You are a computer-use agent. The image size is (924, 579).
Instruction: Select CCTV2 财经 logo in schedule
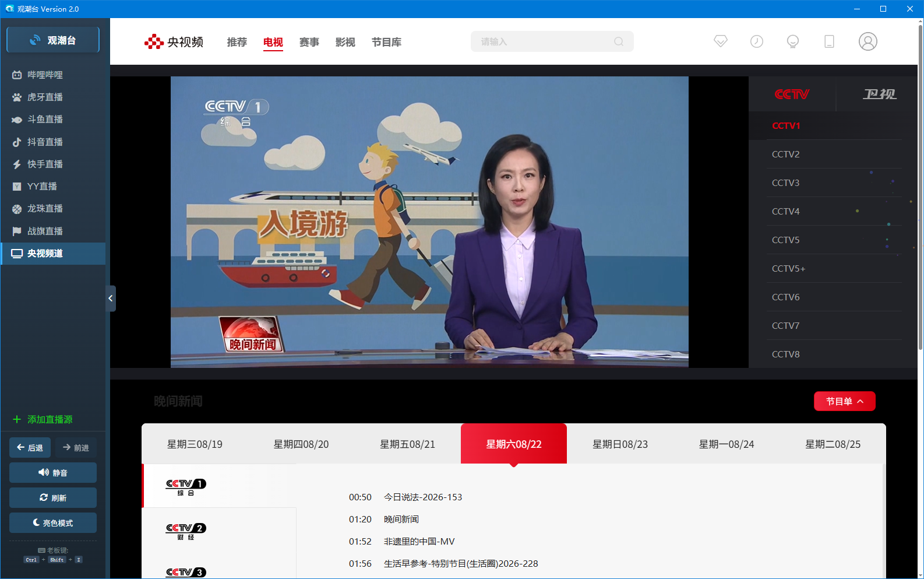tap(186, 531)
